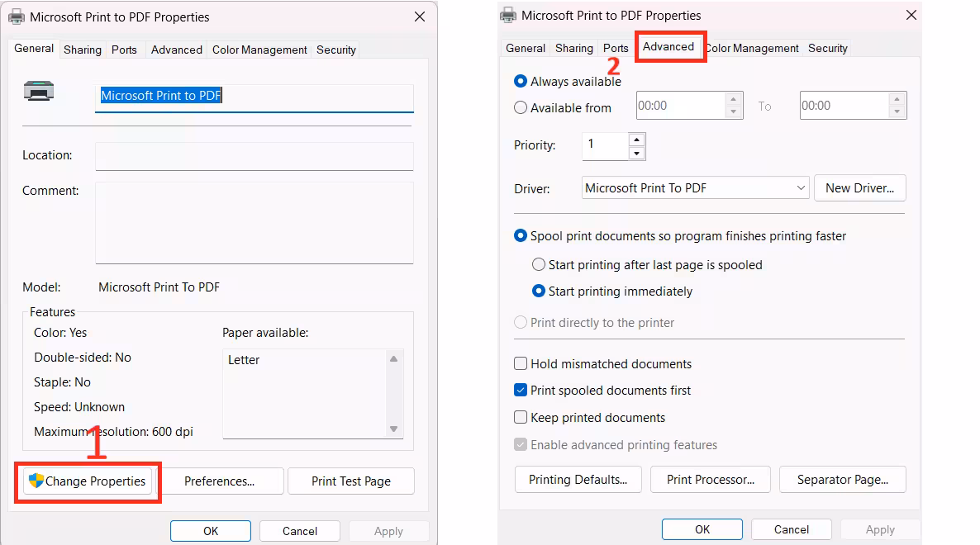
Task: Select General tab in left window
Action: click(x=34, y=49)
